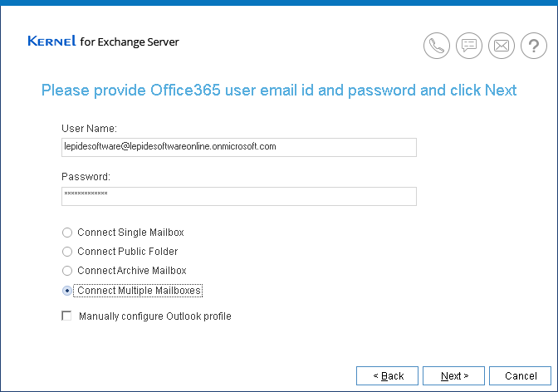
Task: Click the phone support icon
Action: (x=437, y=46)
